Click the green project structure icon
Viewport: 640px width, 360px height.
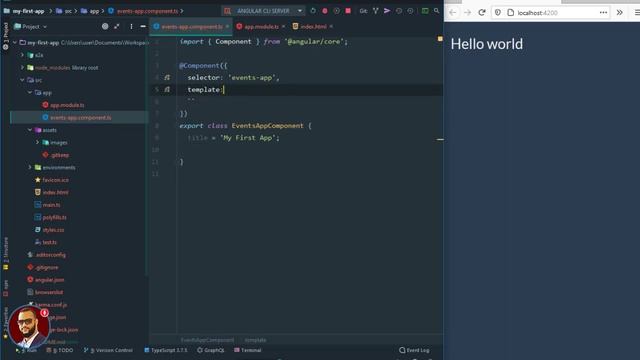pyautogui.click(x=425, y=11)
